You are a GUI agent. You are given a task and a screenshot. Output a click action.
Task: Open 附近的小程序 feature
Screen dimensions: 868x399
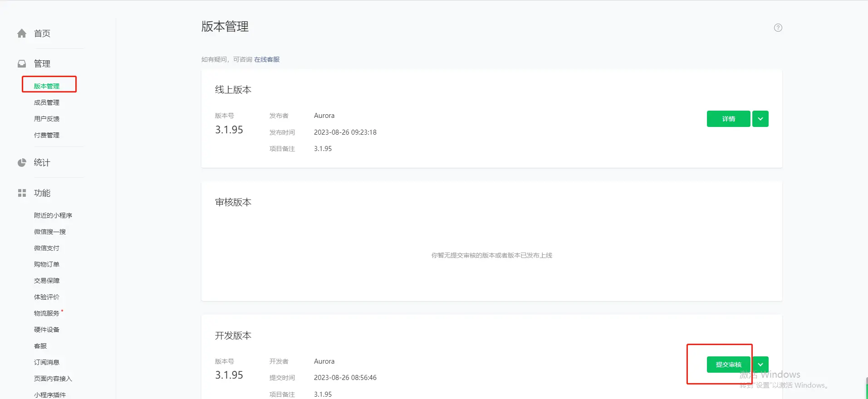pyautogui.click(x=53, y=215)
